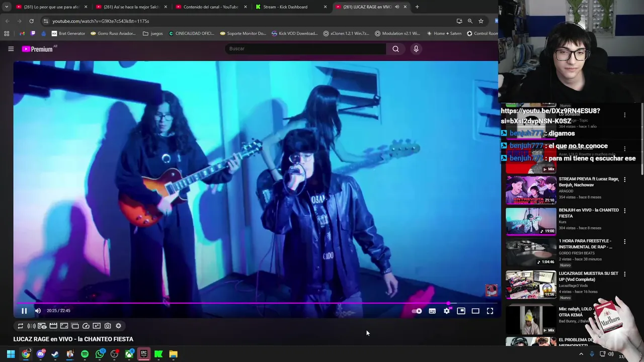Open the Mix nabyh, LOLO thumbnail
The height and width of the screenshot is (362, 644).
coord(531,320)
